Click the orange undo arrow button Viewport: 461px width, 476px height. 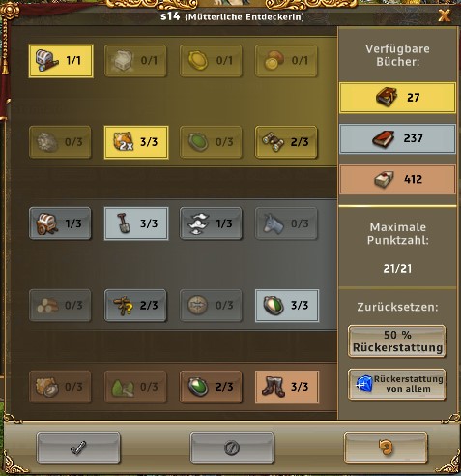click(x=386, y=448)
